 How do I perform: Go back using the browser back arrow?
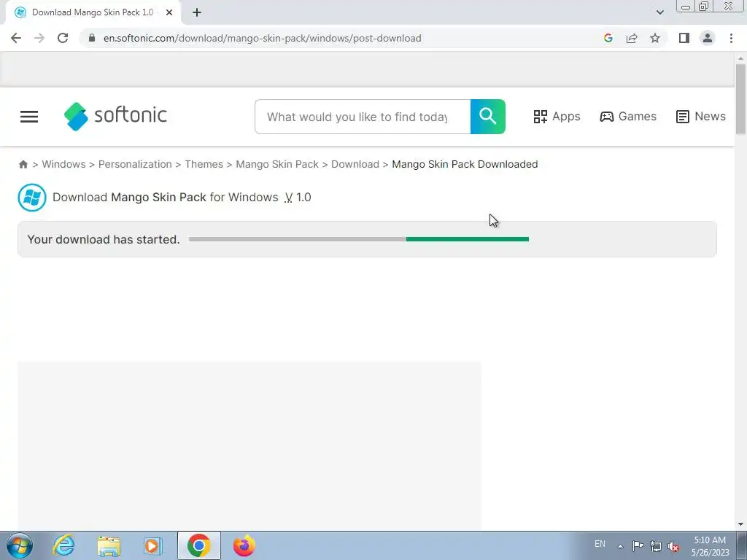click(x=16, y=38)
